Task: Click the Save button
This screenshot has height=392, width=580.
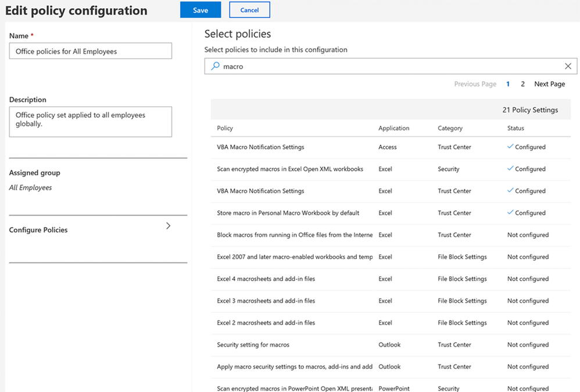Action: 201,10
